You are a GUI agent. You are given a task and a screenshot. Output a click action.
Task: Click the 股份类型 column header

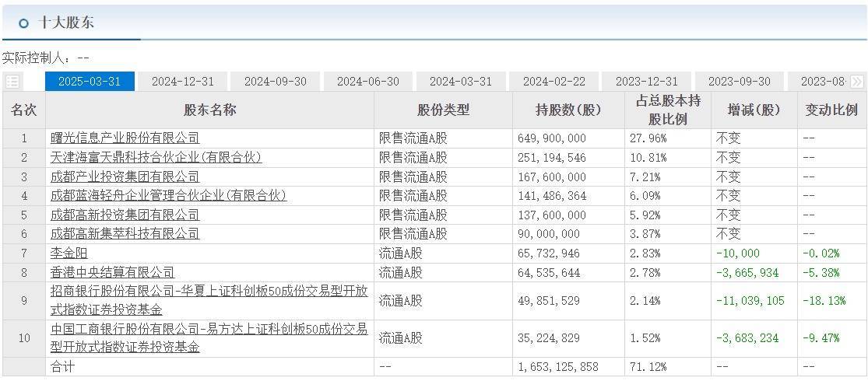coord(444,110)
